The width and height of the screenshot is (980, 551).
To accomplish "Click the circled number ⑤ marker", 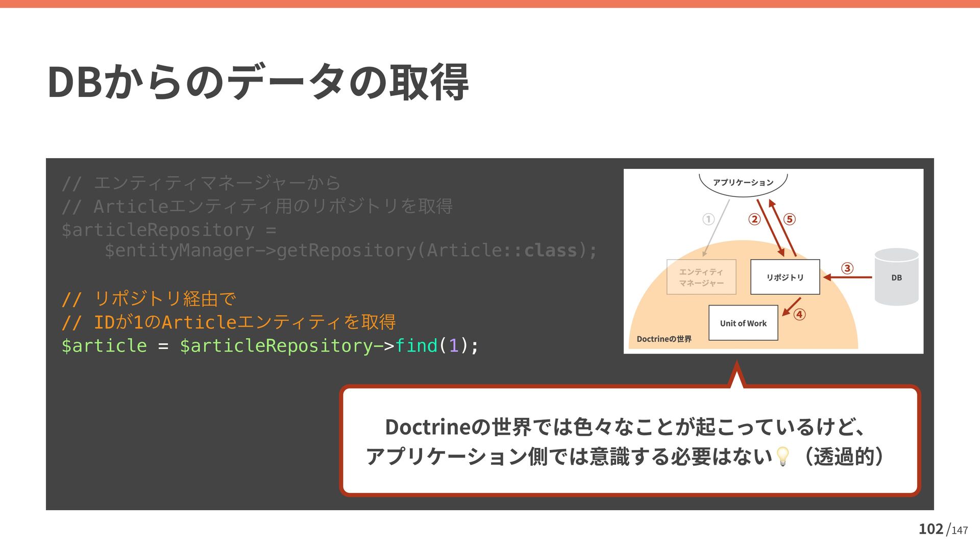I will 790,219.
